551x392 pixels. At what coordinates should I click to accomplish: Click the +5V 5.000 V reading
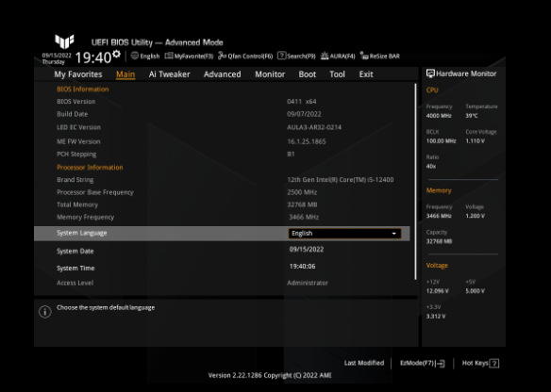click(x=476, y=291)
